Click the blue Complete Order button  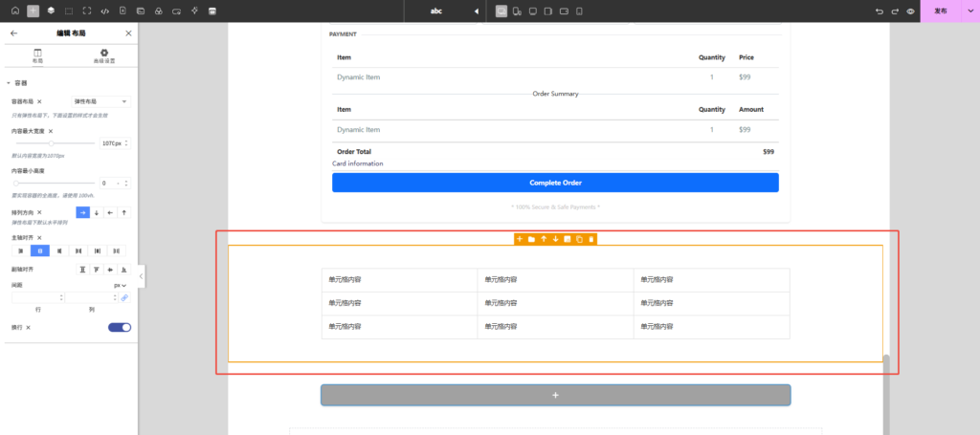[x=555, y=183]
